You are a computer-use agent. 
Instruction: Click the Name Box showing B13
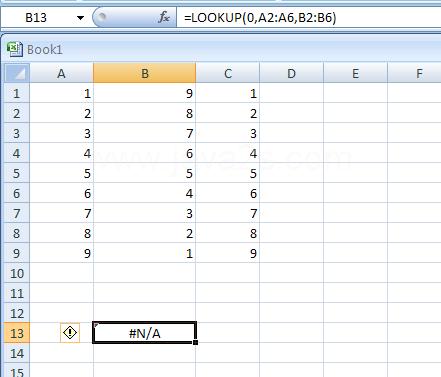36,18
